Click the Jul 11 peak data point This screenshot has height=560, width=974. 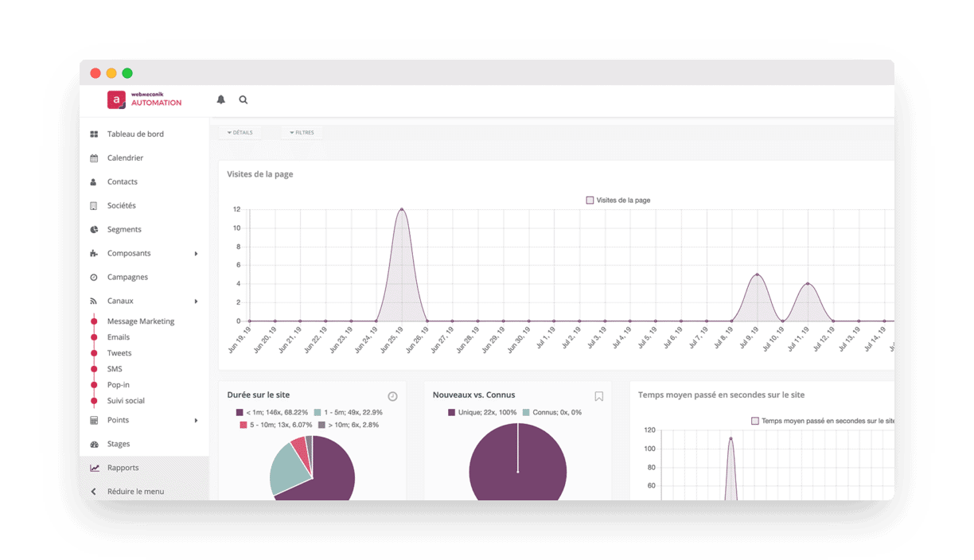point(808,284)
